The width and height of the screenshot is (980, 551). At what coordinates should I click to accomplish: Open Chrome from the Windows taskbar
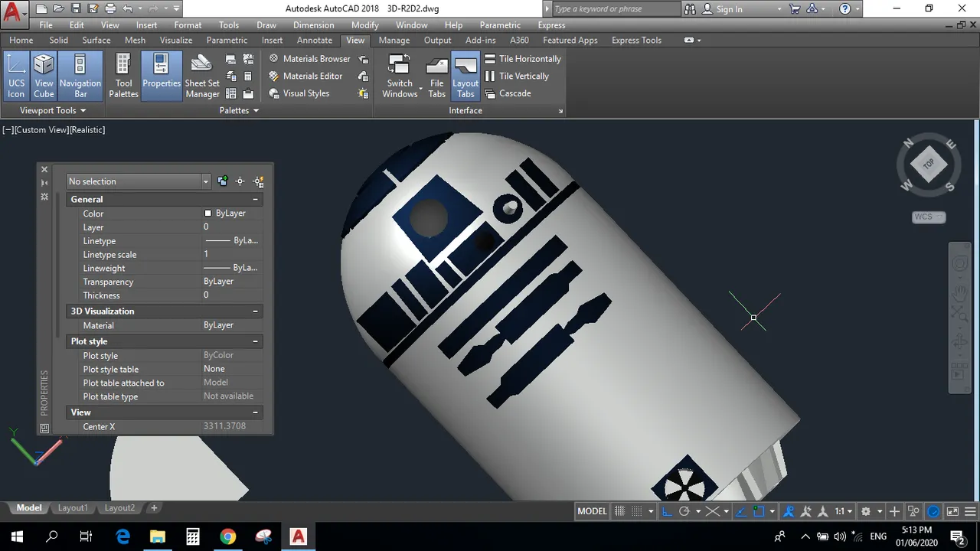(x=227, y=536)
